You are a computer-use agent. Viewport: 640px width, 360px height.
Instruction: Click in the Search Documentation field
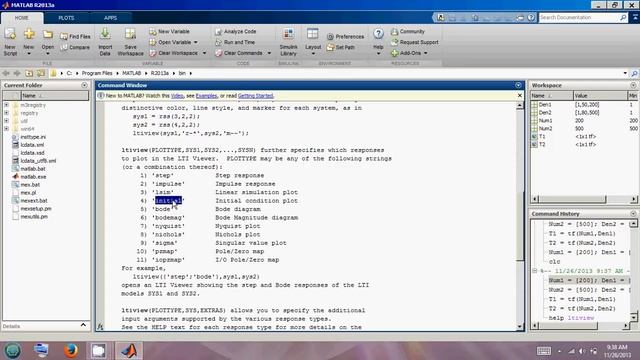(x=578, y=18)
